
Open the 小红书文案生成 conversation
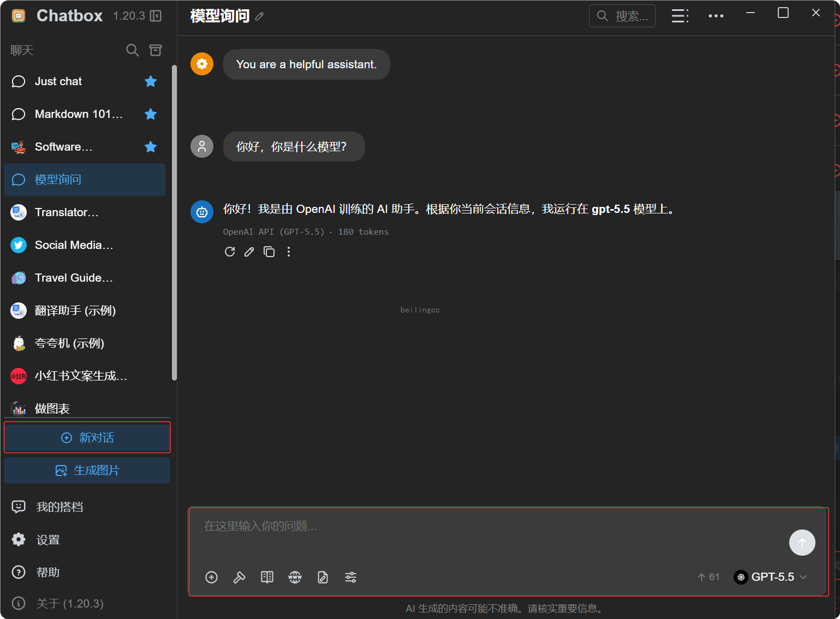[85, 376]
